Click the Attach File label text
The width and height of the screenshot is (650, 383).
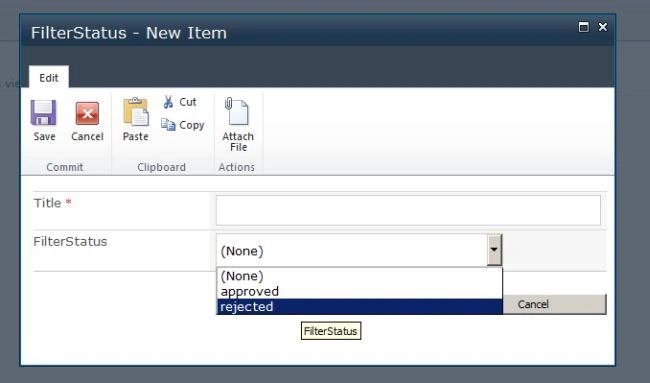(238, 142)
